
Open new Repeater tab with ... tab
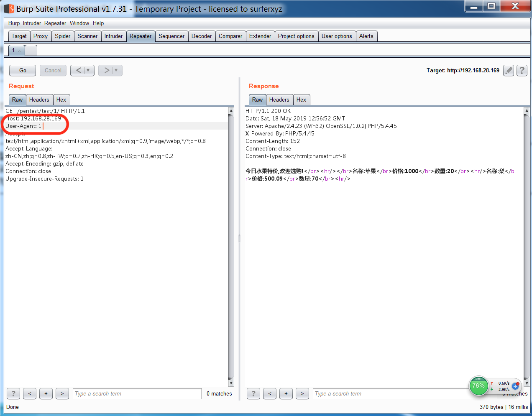coord(31,51)
